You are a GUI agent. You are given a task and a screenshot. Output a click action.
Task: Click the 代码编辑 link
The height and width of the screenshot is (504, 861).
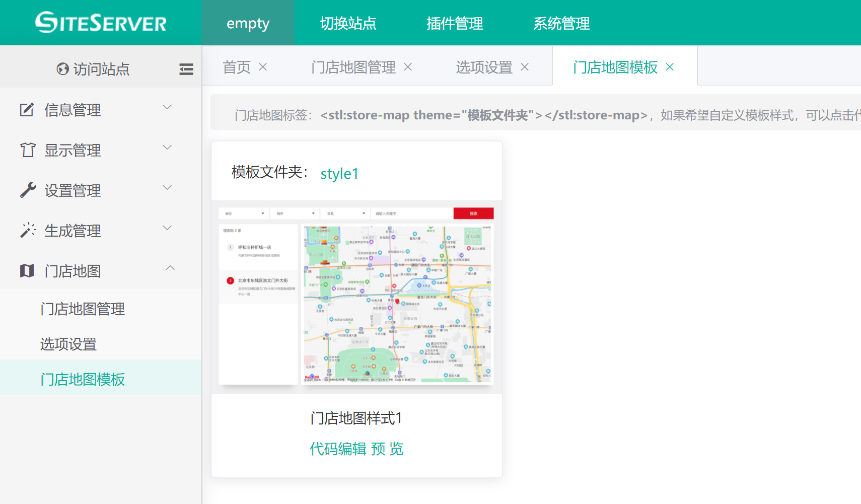338,449
